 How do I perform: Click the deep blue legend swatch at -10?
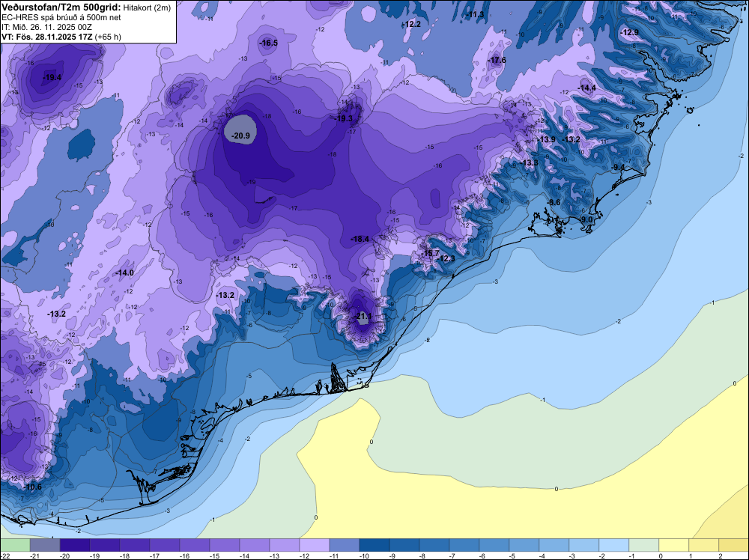(x=374, y=545)
